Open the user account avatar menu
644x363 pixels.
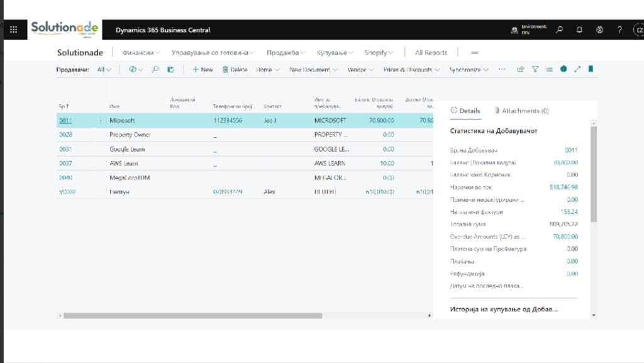[639, 30]
